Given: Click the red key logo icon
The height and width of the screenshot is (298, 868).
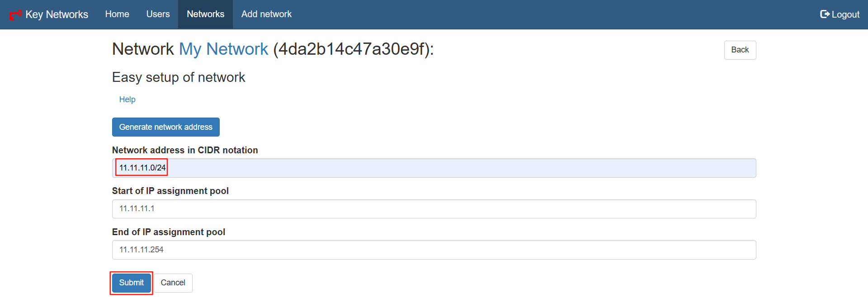Looking at the screenshot, I should pyautogui.click(x=15, y=14).
